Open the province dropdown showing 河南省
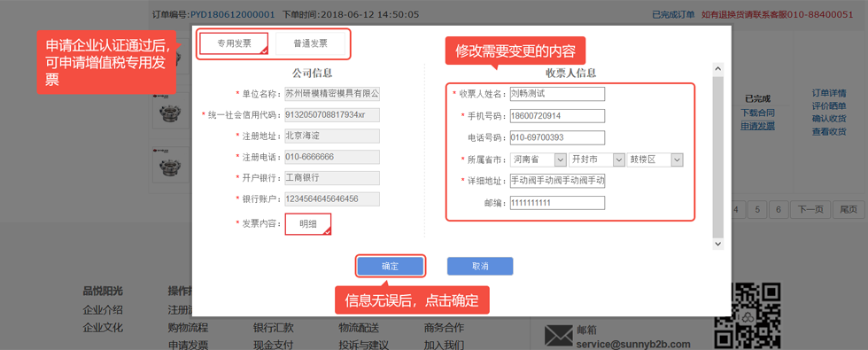 coord(539,159)
